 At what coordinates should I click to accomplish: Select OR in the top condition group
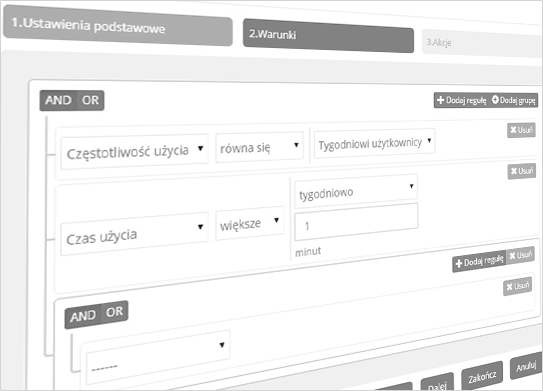click(x=90, y=100)
